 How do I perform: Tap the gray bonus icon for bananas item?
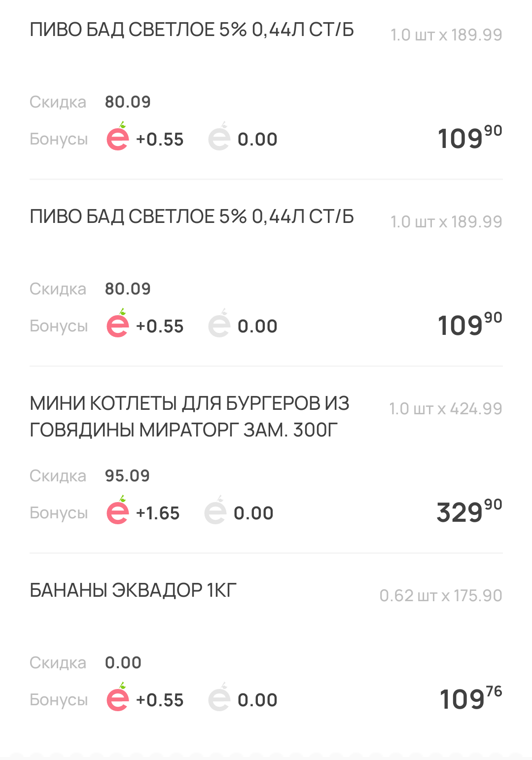pyautogui.click(x=219, y=697)
